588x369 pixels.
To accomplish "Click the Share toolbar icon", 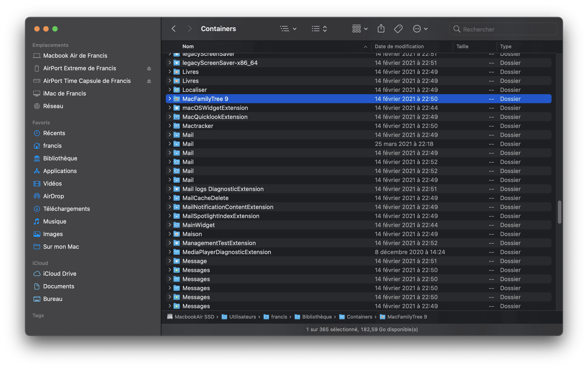I will [381, 29].
